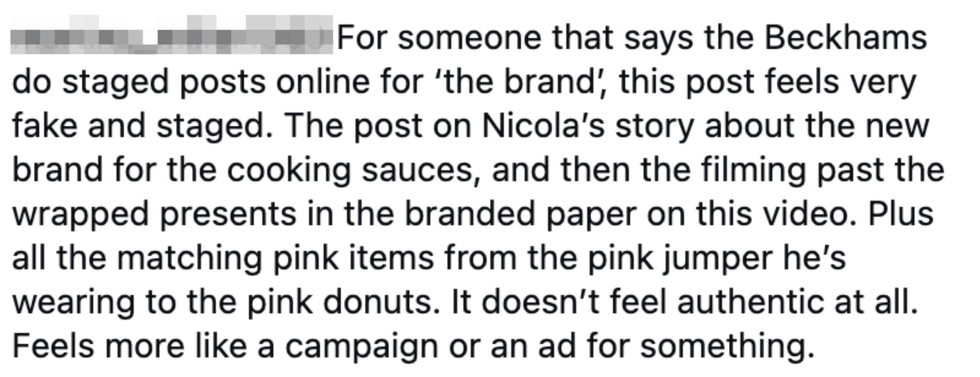Click the word 'fake' in the comment

coord(44,126)
